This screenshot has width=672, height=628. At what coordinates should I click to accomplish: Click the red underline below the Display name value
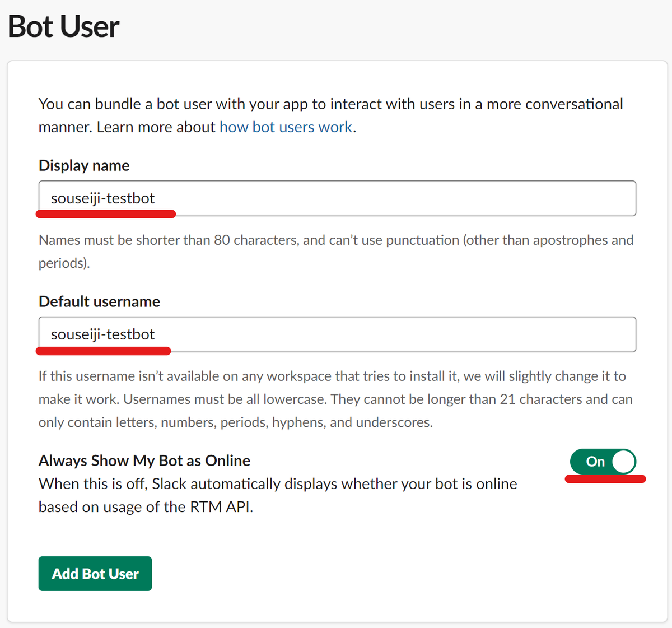[106, 213]
